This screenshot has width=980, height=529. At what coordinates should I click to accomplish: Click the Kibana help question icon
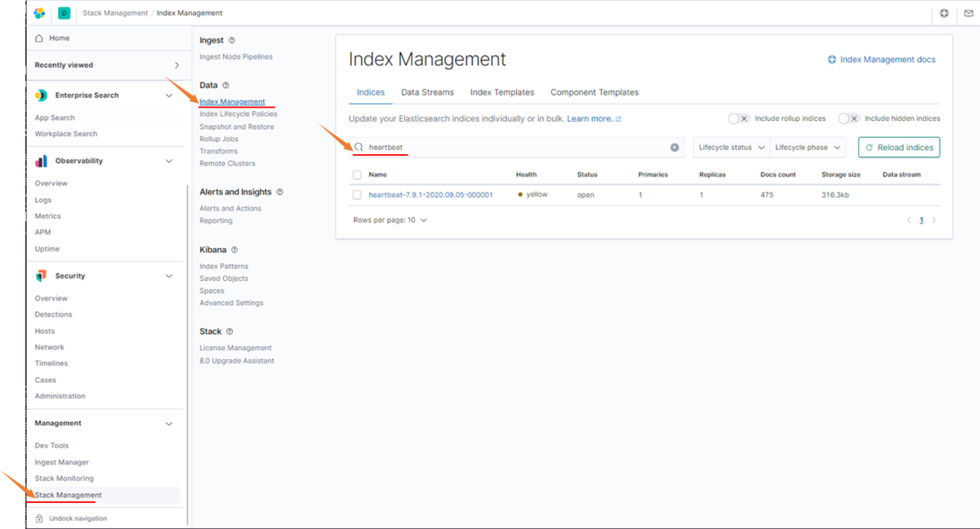[234, 250]
